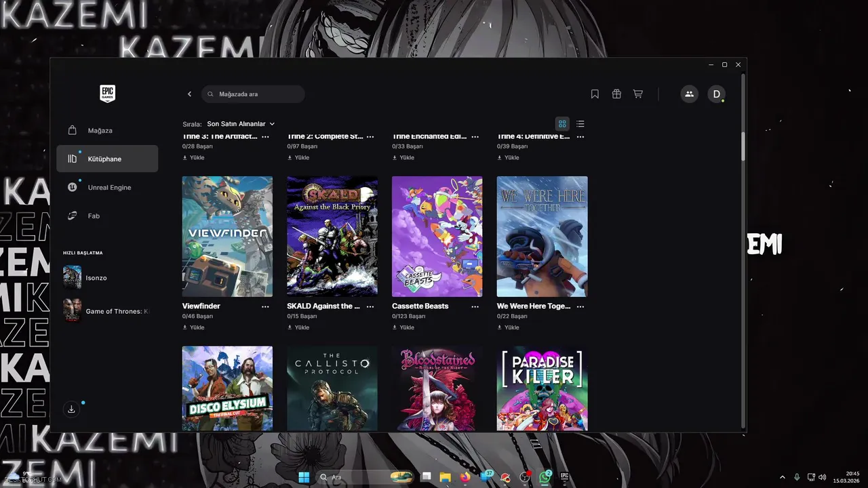Image resolution: width=868 pixels, height=488 pixels.
Task: Open Task View from the taskbar
Action: pos(426,476)
